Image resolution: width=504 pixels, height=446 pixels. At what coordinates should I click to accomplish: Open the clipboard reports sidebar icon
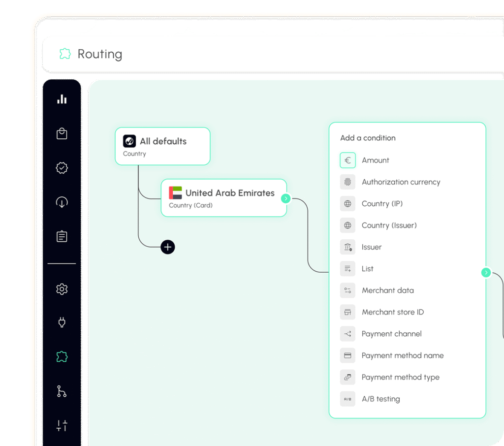(x=62, y=236)
